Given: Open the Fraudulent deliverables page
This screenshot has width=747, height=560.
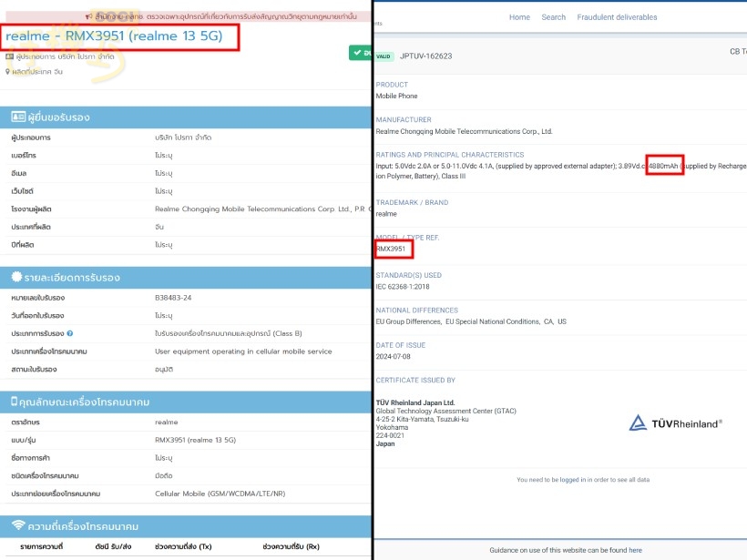Looking at the screenshot, I should click(x=615, y=17).
